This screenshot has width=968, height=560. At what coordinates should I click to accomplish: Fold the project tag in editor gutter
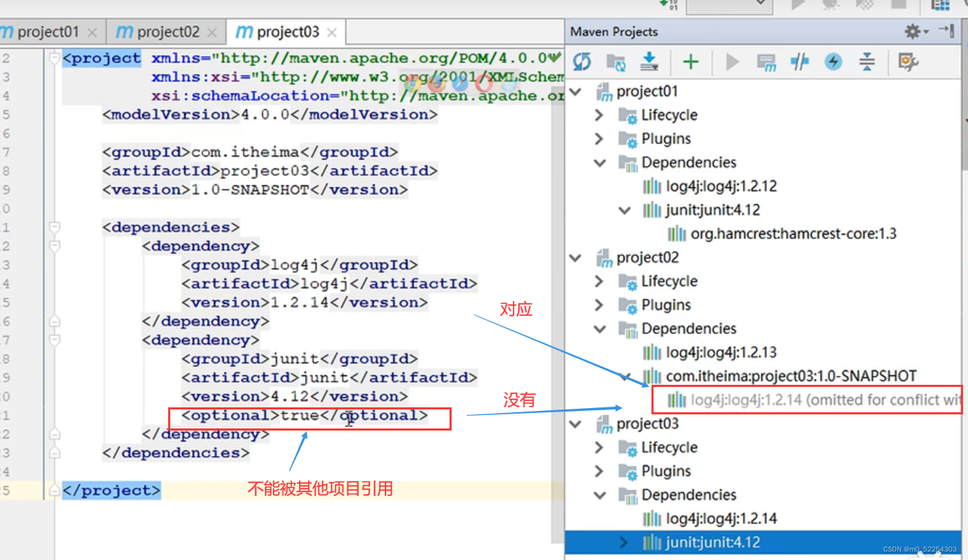tap(54, 59)
